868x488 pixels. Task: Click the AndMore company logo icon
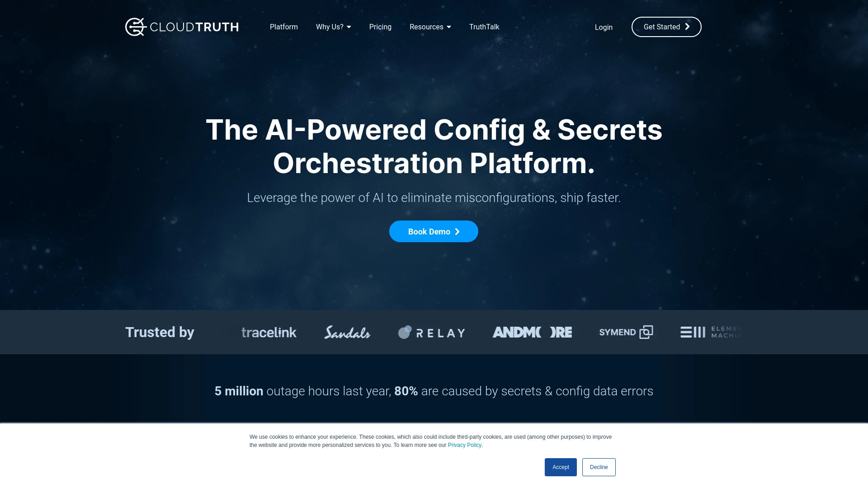coord(532,332)
